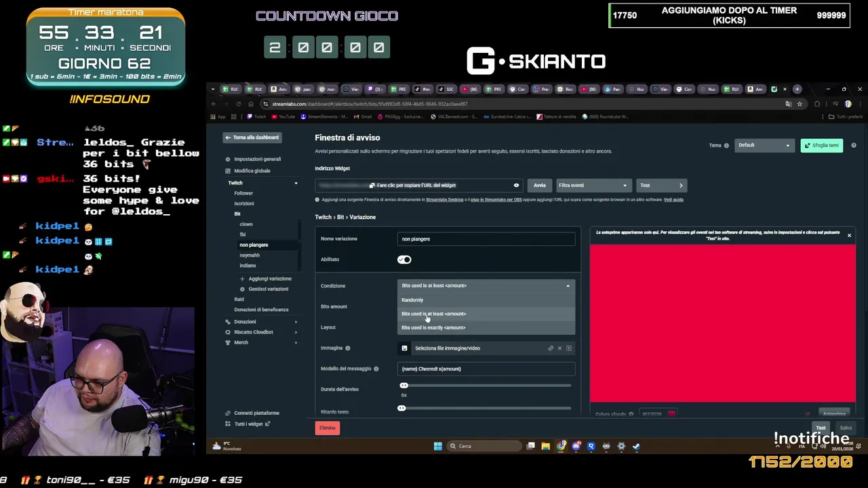Open media gallery grid icon in Immagine
868x488 pixels.
569,348
